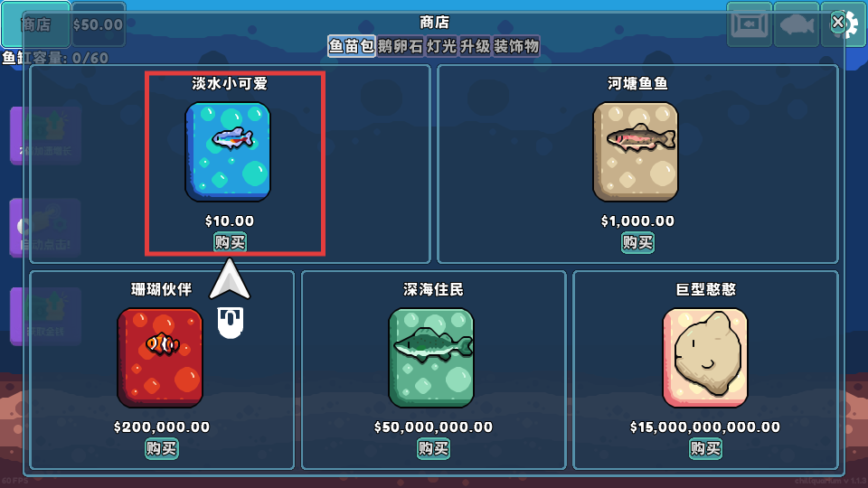Image resolution: width=868 pixels, height=488 pixels.
Task: Close the shop window with X button
Action: 837,22
